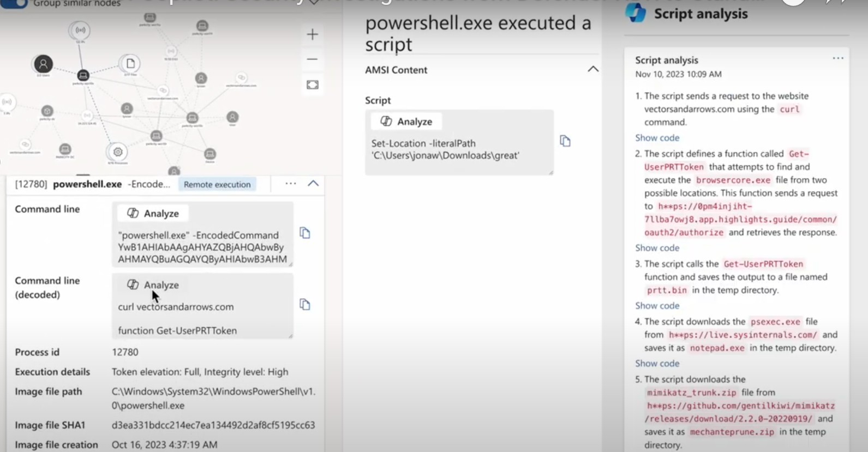Select the Nov 10, 2023 analysis timestamp
Viewport: 868px width, 452px height.
pyautogui.click(x=678, y=74)
